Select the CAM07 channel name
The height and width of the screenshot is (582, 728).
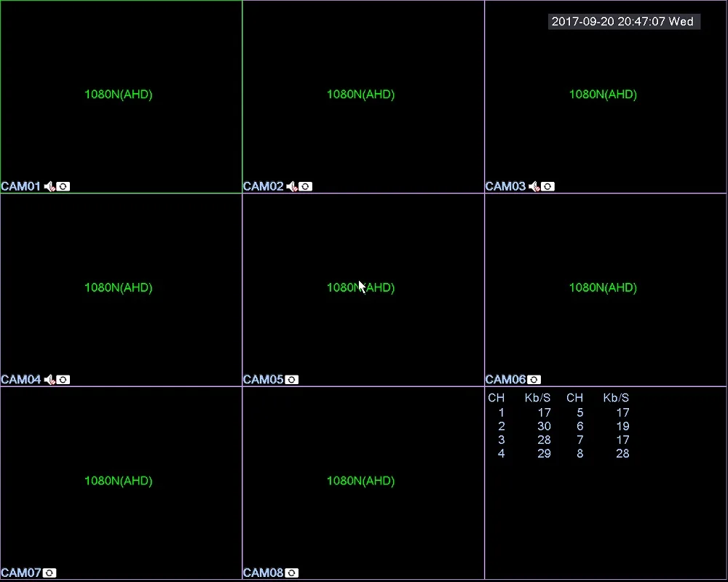(x=21, y=573)
